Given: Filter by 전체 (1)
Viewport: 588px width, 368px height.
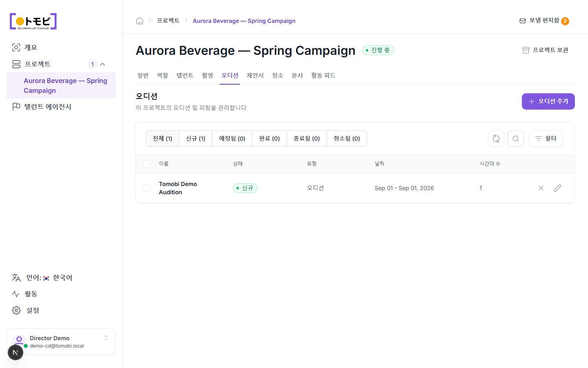Looking at the screenshot, I should (163, 139).
